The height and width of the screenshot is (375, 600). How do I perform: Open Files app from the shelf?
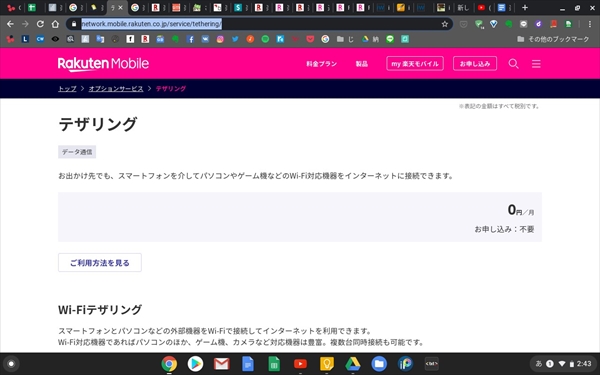379,364
